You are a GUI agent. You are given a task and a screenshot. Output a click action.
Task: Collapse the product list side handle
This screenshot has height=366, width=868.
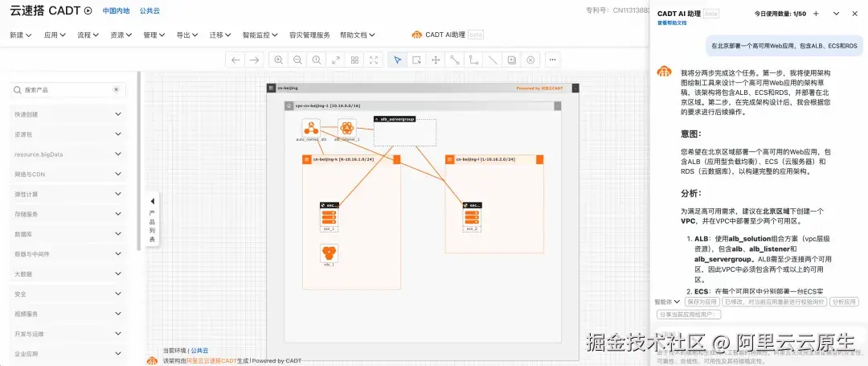(x=153, y=218)
